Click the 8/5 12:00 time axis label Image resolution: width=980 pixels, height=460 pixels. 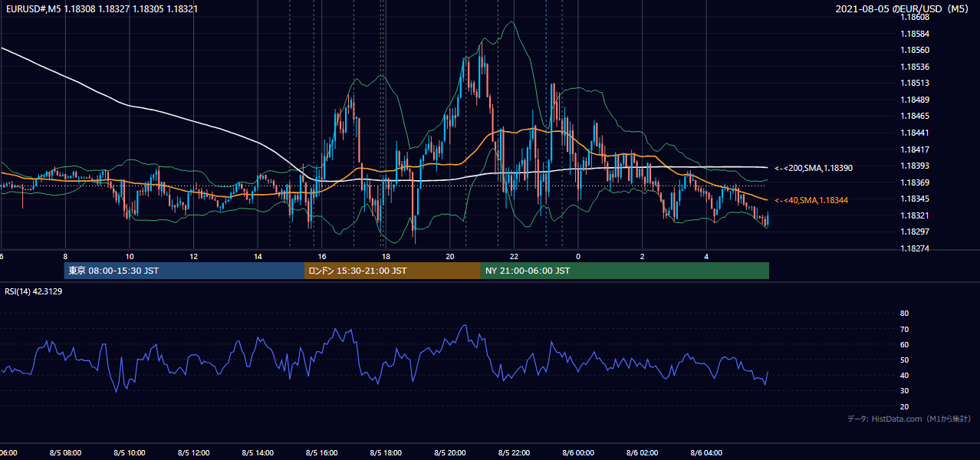pos(193,453)
